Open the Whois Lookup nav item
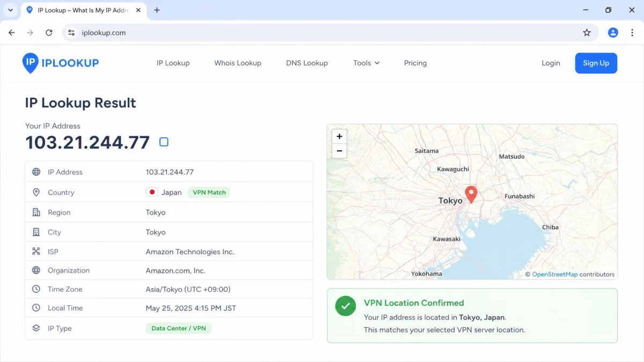The image size is (644, 362). point(238,63)
